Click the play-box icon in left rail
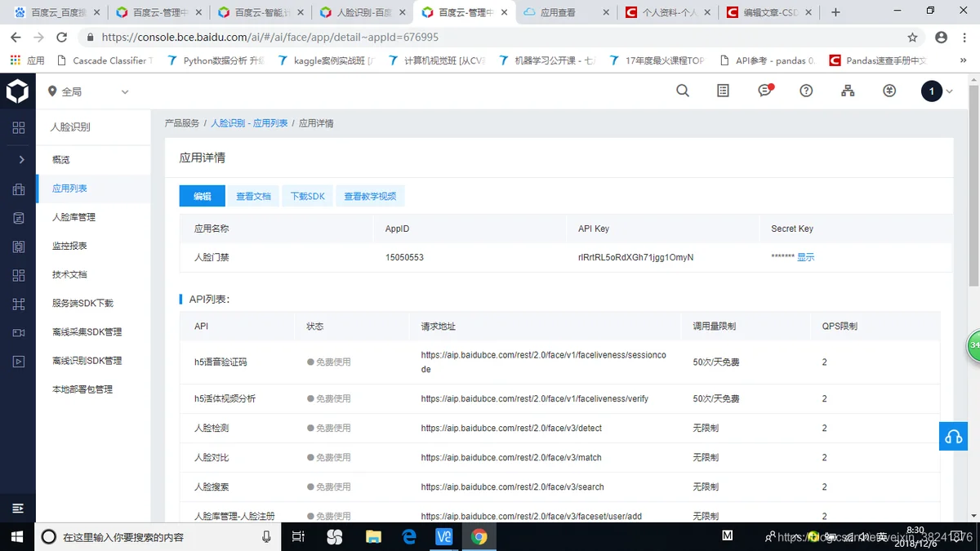Image resolution: width=980 pixels, height=551 pixels. [x=18, y=362]
